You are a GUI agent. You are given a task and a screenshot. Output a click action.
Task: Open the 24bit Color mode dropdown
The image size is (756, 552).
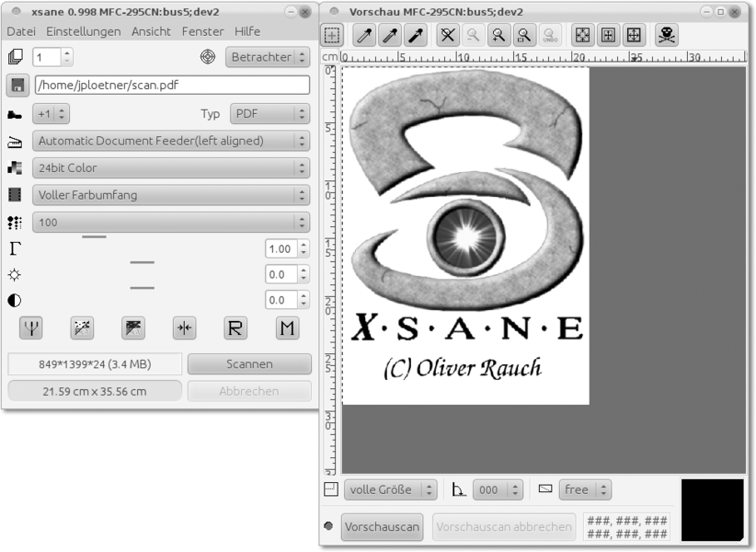click(170, 167)
